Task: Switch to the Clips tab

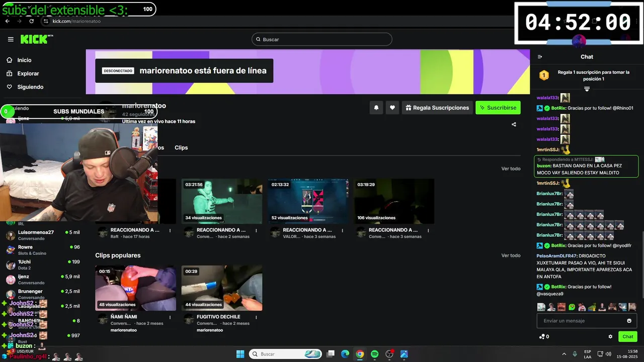Action: [181, 147]
